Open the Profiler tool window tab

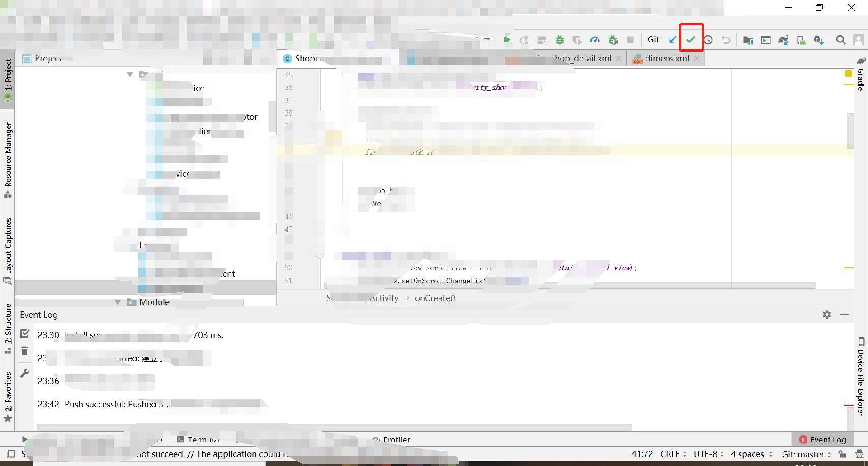coord(391,439)
